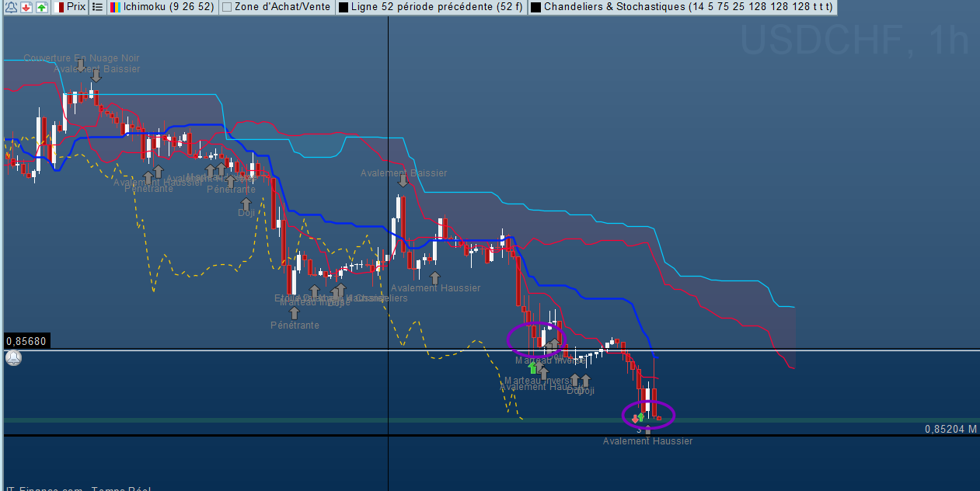Screen dimensions: 980x491
Task: Toggle the Zone d'Achat/Vente checkbox
Action: tap(227, 7)
